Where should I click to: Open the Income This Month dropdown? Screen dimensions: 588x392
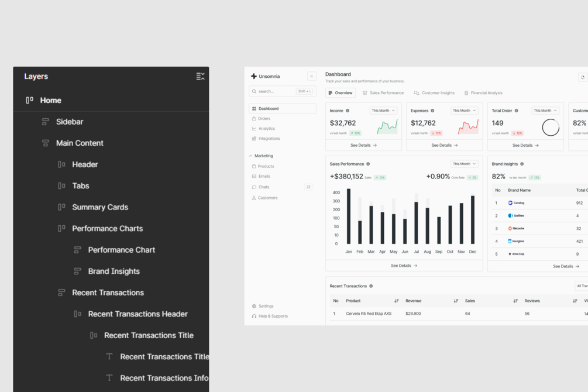[x=383, y=111]
